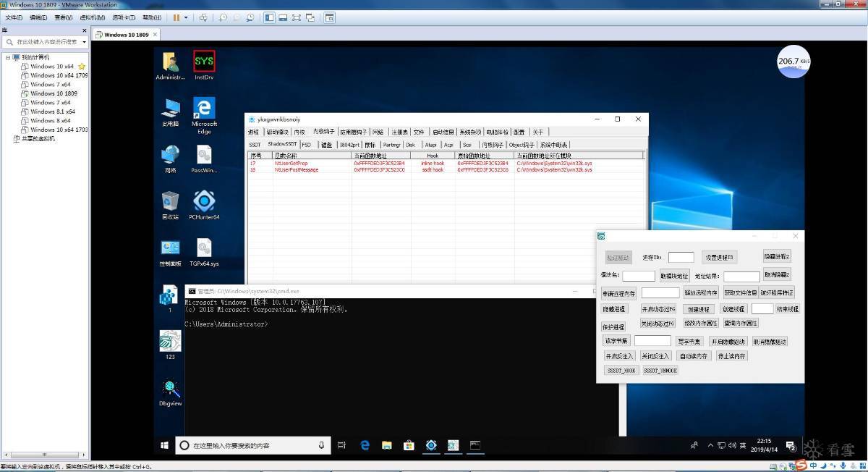Open the 注册表 tab
868x472 pixels.
[399, 132]
